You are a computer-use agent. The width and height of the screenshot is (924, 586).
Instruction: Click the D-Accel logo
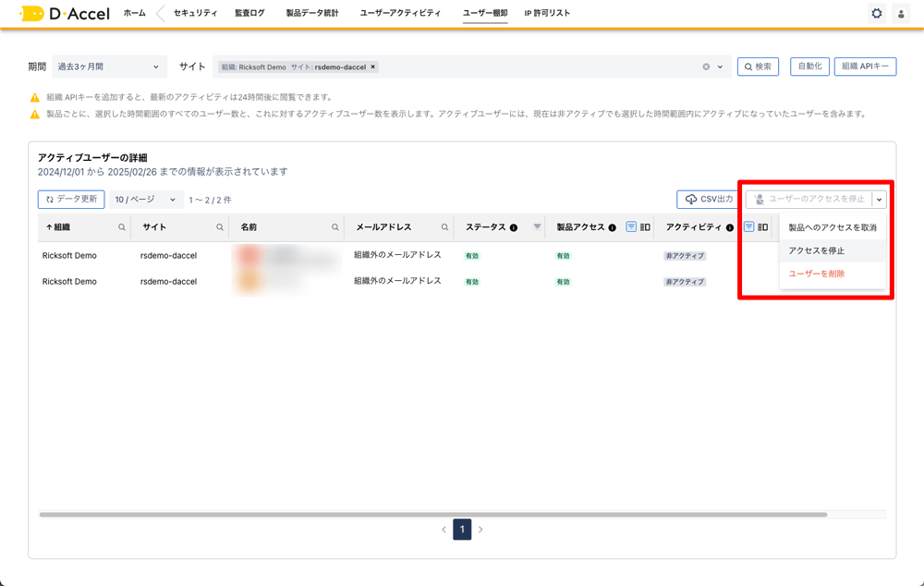tap(65, 13)
